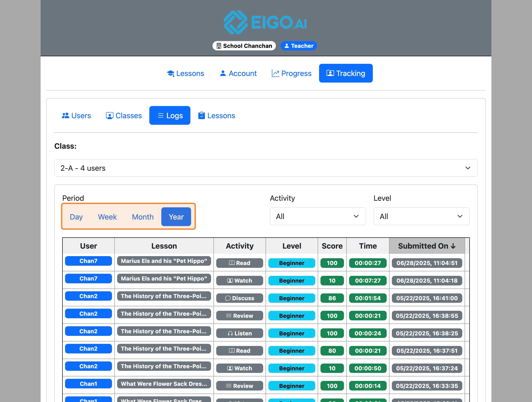
Task: Sort by User column header
Action: click(89, 246)
